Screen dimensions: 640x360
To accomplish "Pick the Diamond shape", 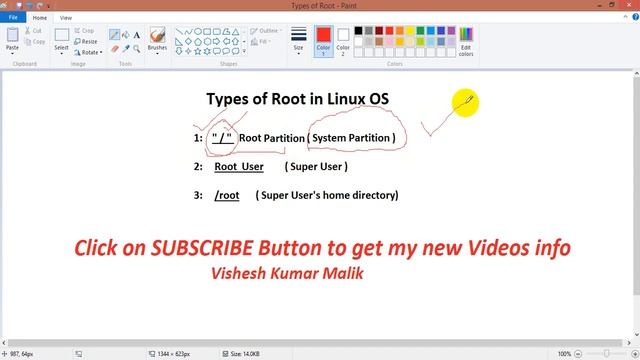I will (x=188, y=41).
